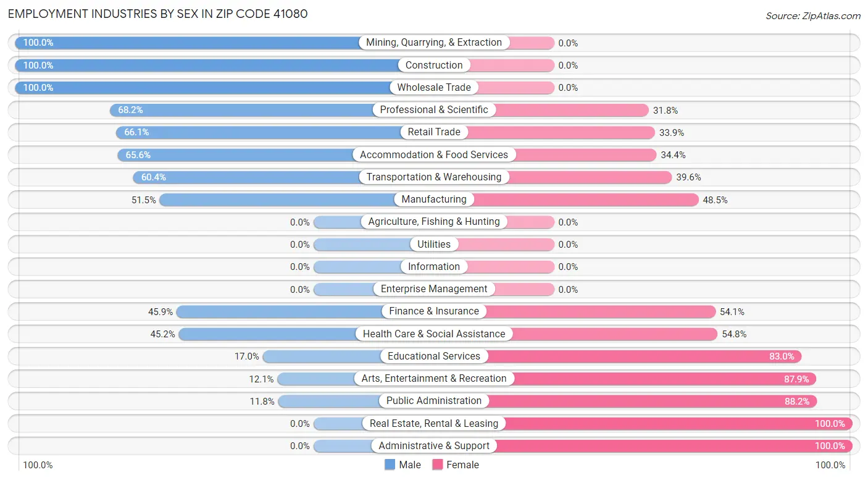
Task: Click the Educational Services 83.0% female bar
Action: coord(642,356)
